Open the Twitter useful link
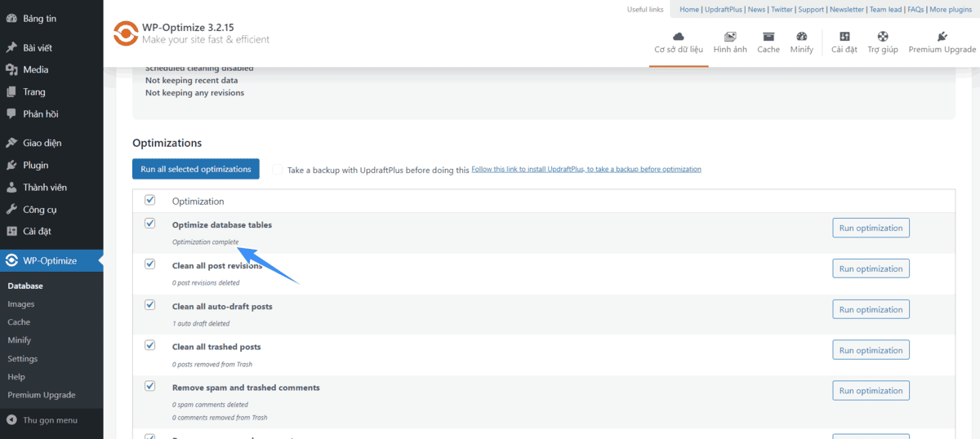This screenshot has height=439, width=980. [x=782, y=10]
